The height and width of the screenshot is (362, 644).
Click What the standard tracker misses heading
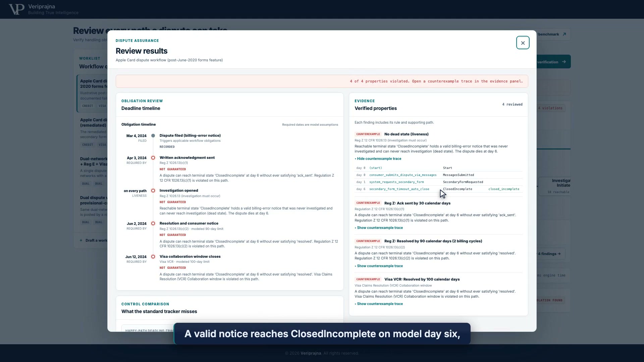[x=159, y=312]
